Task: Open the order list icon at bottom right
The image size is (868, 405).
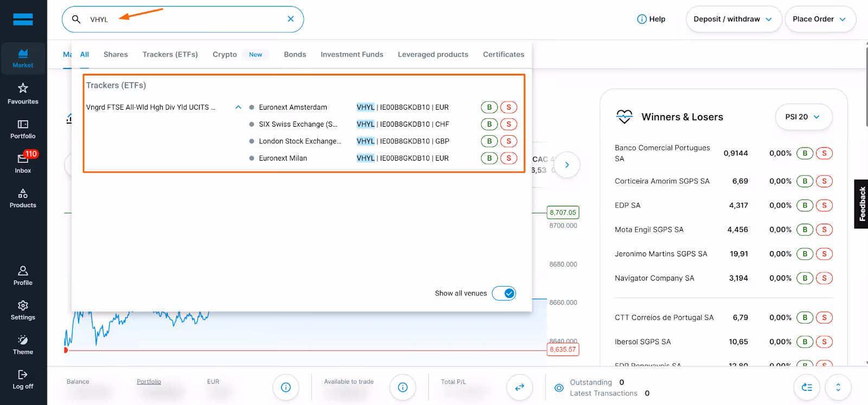Action: [x=807, y=387]
